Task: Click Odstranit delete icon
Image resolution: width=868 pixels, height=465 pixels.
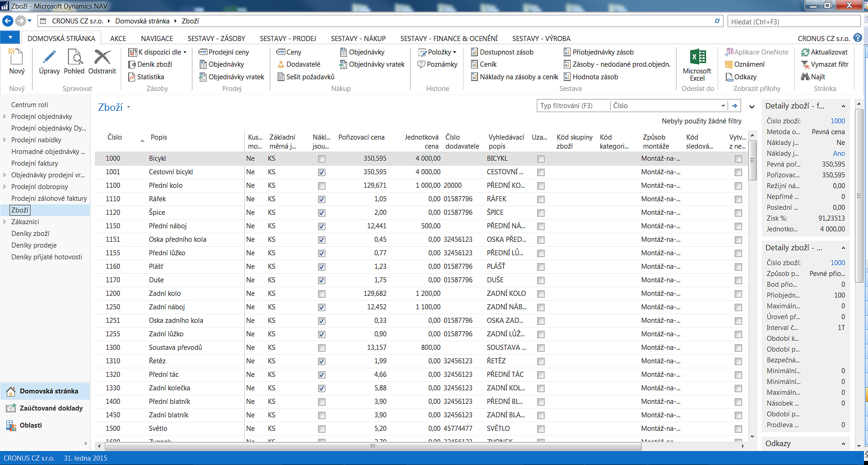Action: pos(102,58)
